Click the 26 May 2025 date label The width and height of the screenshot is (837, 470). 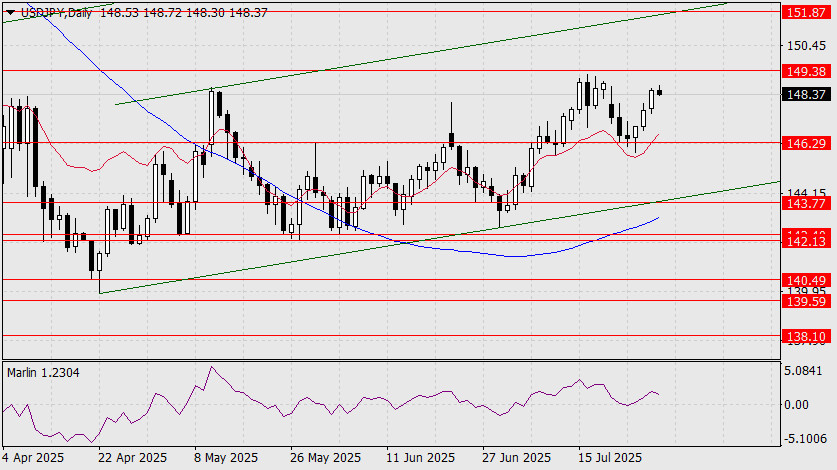(x=325, y=458)
